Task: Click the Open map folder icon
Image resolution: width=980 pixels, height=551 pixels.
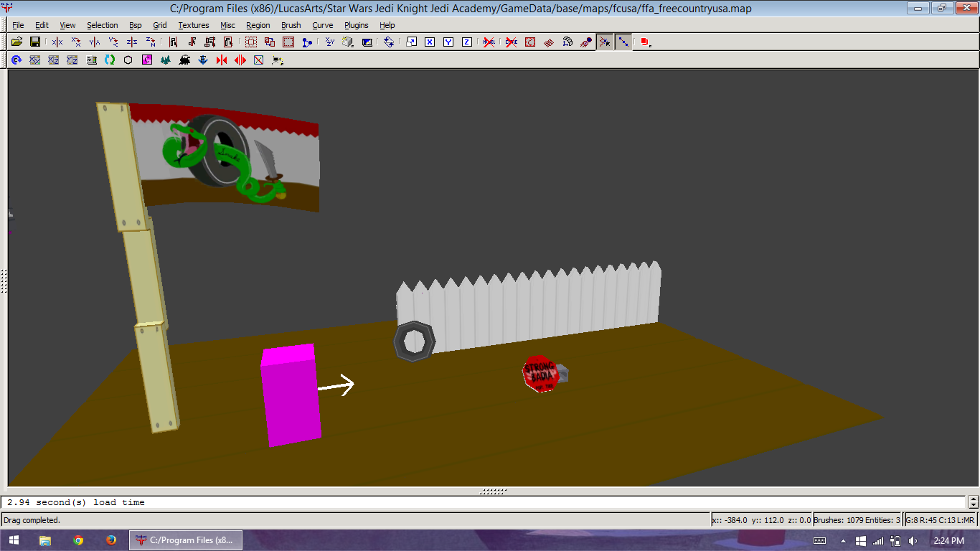Action: (x=17, y=42)
